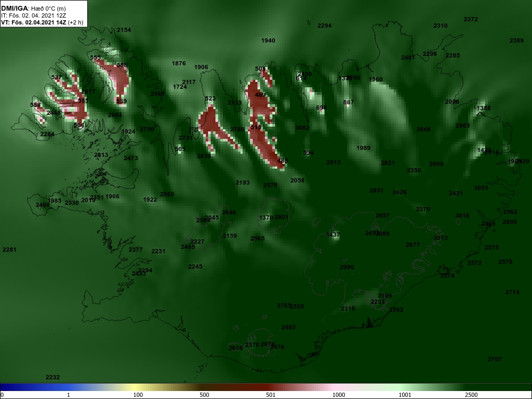
Task: Click the map value '1922'
Action: click(150, 199)
